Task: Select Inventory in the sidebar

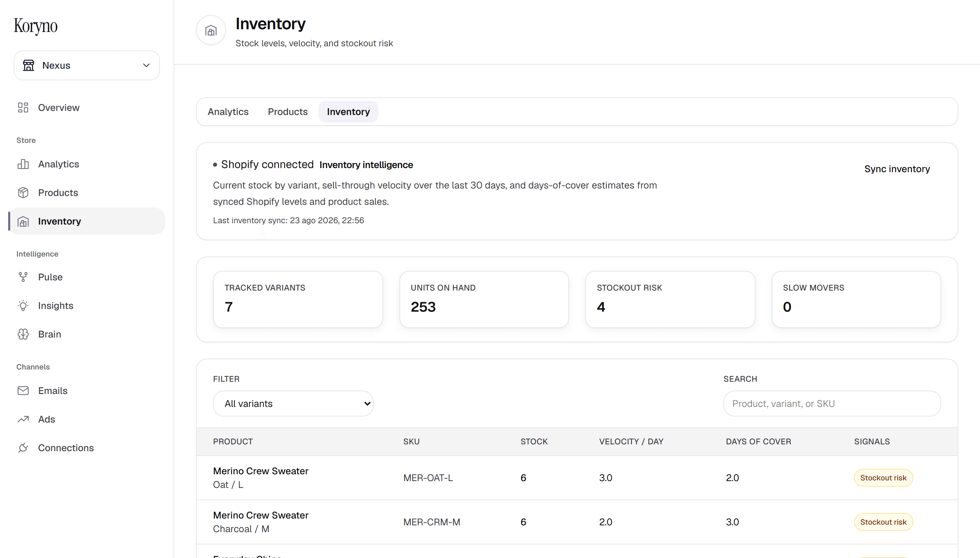Action: tap(87, 221)
